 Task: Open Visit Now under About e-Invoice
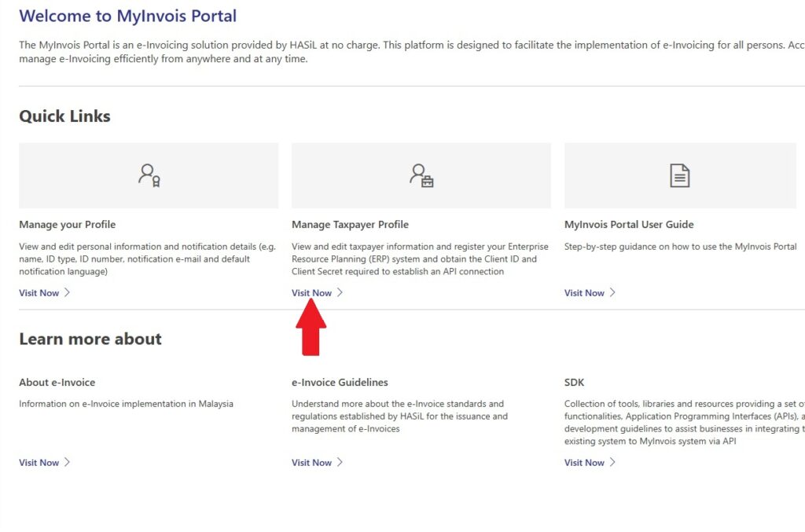pos(39,463)
